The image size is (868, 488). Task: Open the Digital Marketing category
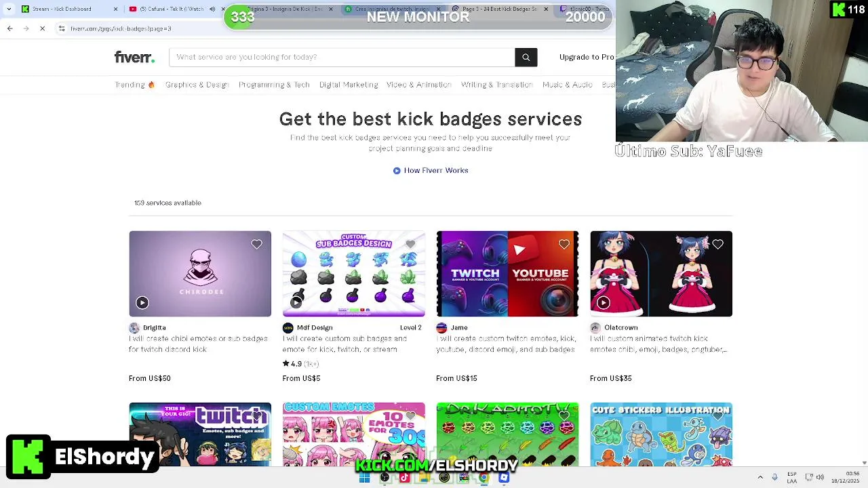coord(349,85)
